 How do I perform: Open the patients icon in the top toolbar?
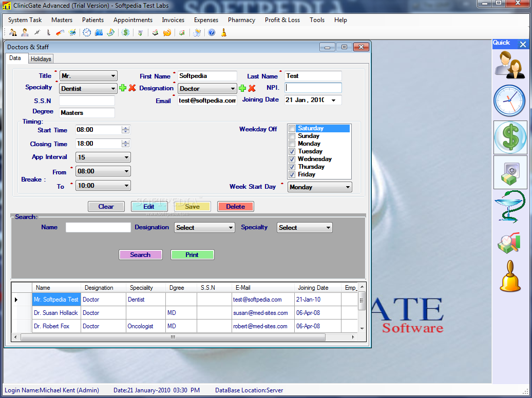[x=13, y=32]
